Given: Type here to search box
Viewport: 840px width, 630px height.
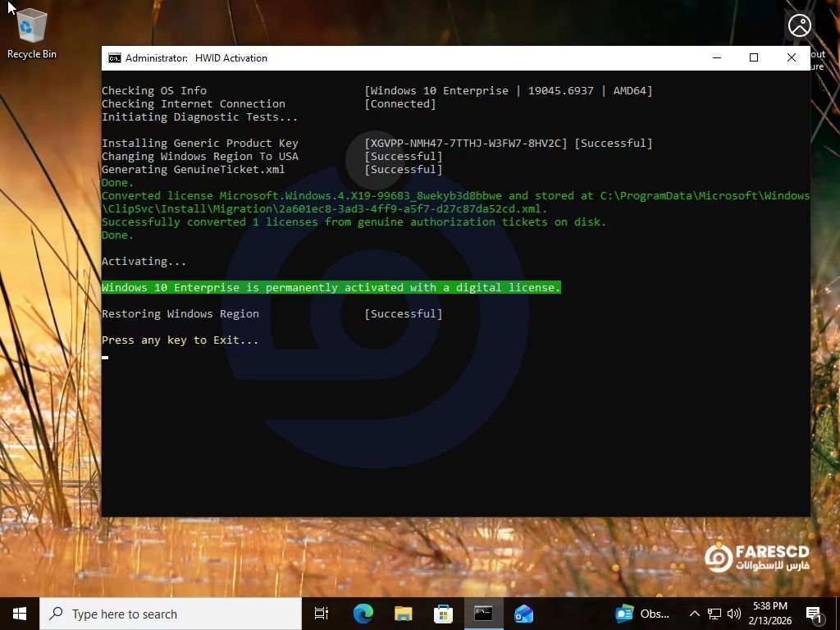Looking at the screenshot, I should (x=171, y=614).
